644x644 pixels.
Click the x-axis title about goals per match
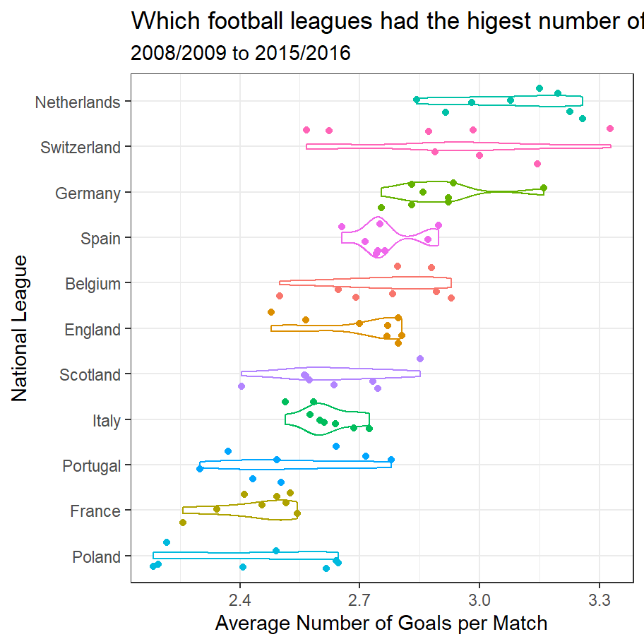pos(381,624)
